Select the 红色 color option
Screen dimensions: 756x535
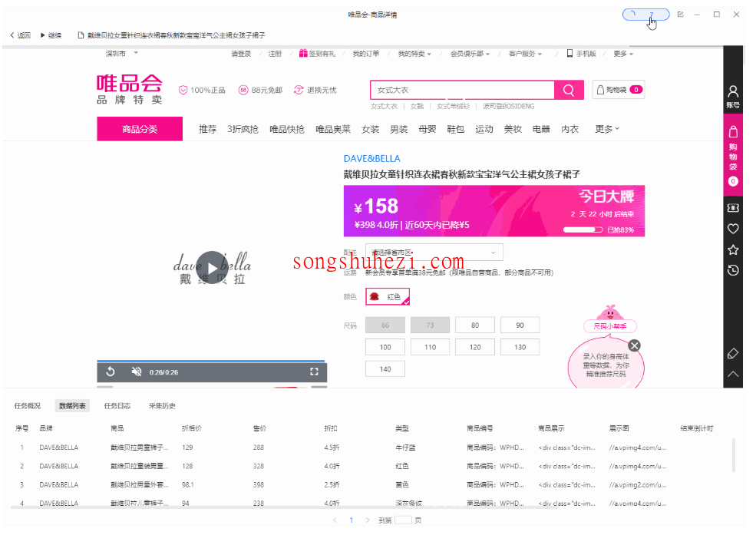(x=388, y=297)
